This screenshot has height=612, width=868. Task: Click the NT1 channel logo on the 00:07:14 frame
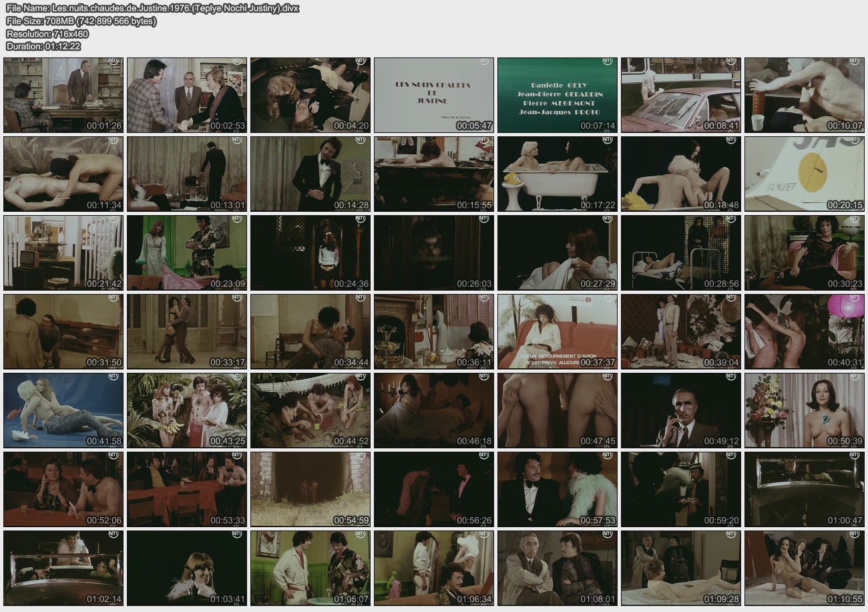click(x=608, y=62)
